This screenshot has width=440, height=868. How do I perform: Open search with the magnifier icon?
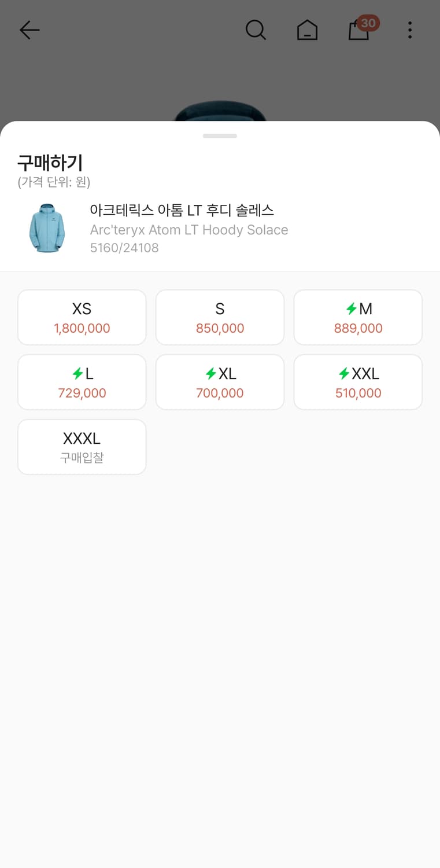point(256,30)
